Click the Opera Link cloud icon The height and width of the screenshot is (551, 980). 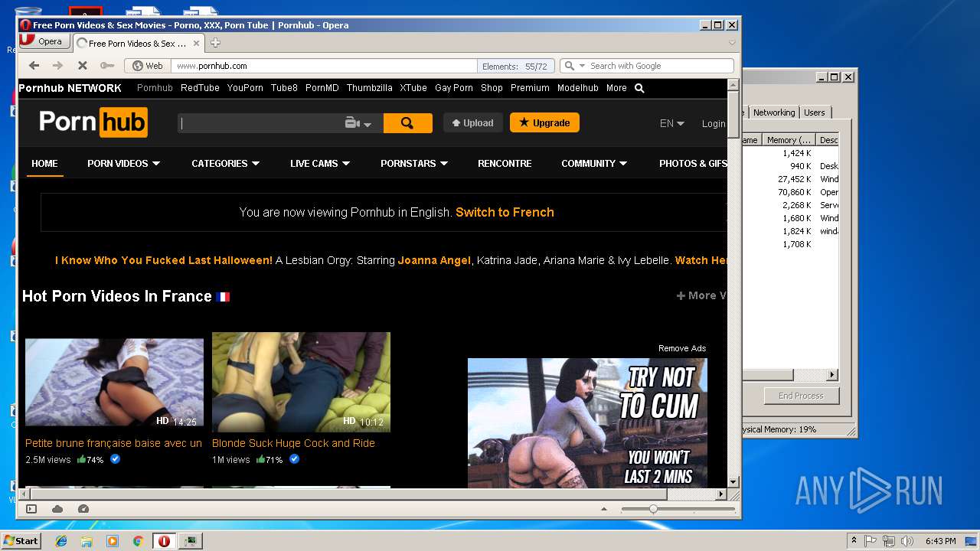57,509
